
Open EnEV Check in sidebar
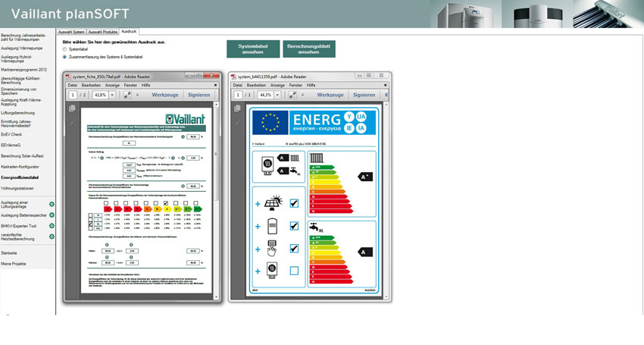point(11,134)
